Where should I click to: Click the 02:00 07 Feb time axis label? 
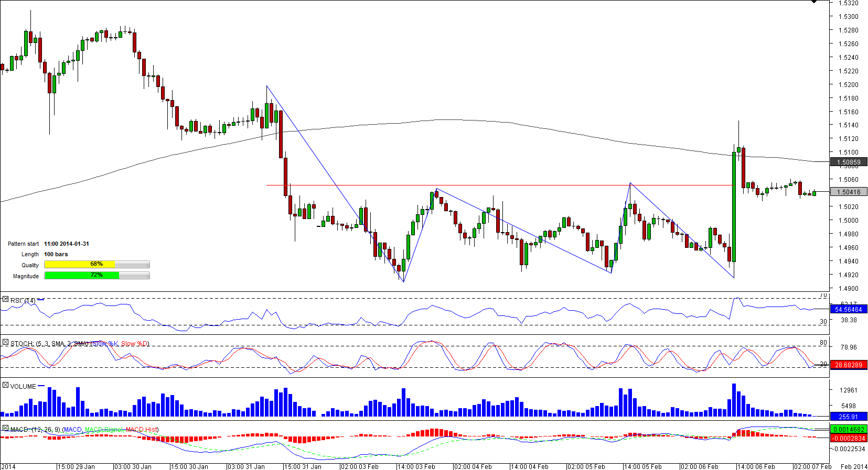pos(813,467)
